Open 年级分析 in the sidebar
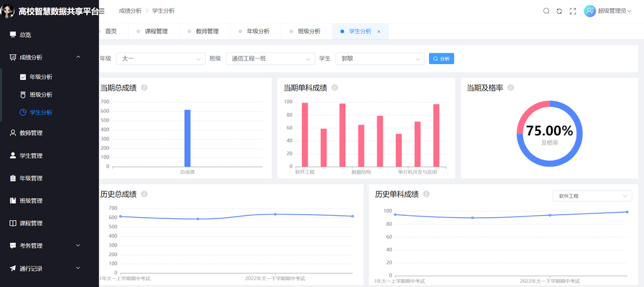644x287 pixels. [41, 77]
